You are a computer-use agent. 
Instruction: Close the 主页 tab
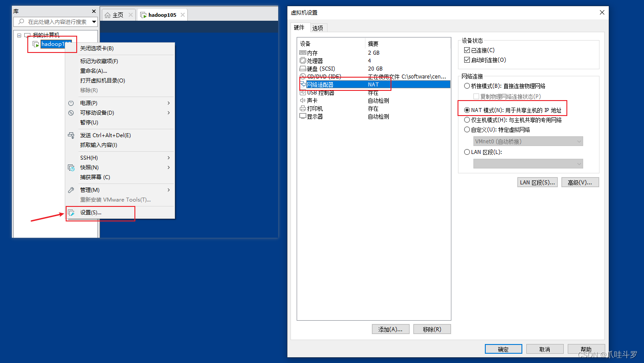pos(130,15)
